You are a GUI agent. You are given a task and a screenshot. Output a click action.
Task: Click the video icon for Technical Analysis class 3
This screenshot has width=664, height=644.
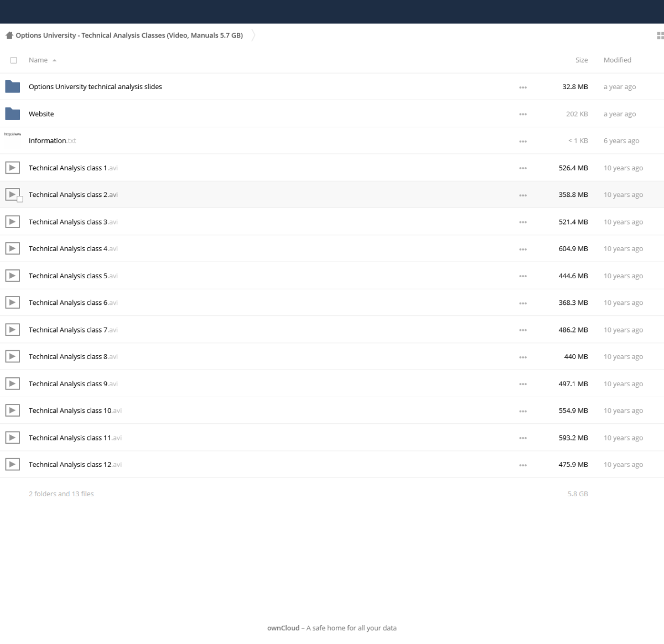tap(12, 221)
